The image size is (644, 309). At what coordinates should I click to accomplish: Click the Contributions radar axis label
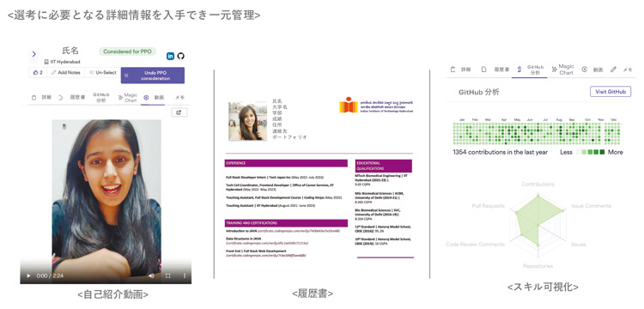(538, 185)
